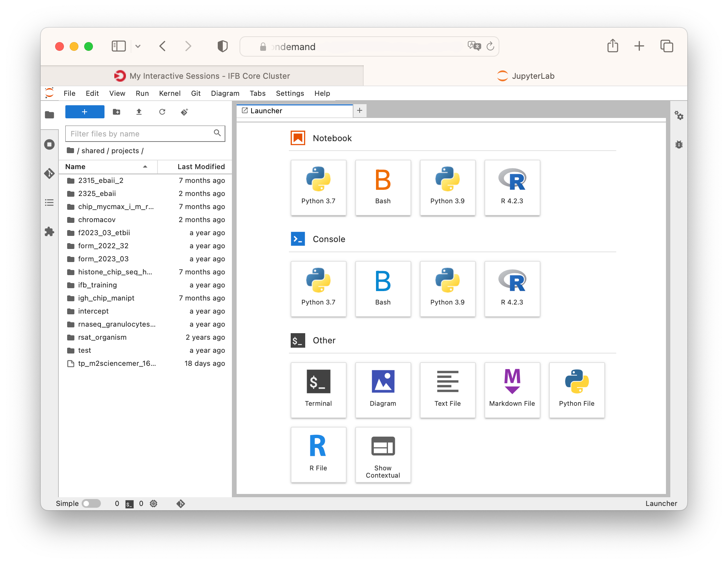Create a new Markdown File
The height and width of the screenshot is (564, 728).
512,390
